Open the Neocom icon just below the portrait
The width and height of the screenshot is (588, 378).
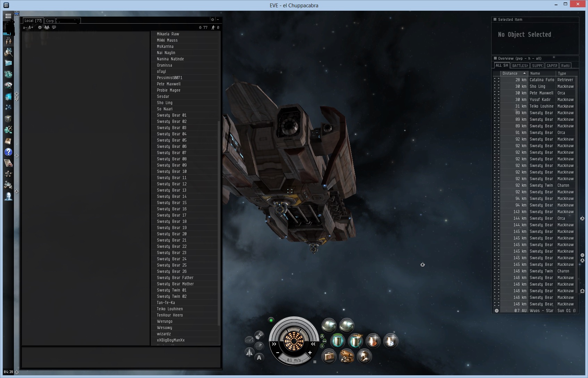[8, 41]
